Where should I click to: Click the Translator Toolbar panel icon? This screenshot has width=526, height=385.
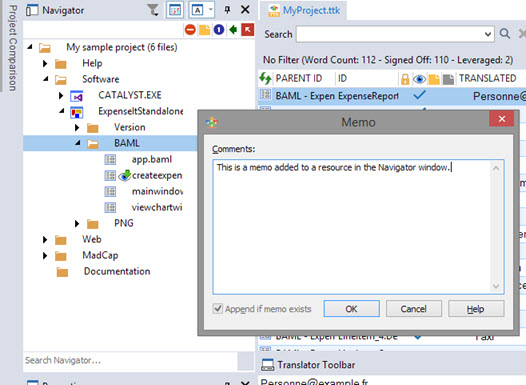point(267,365)
